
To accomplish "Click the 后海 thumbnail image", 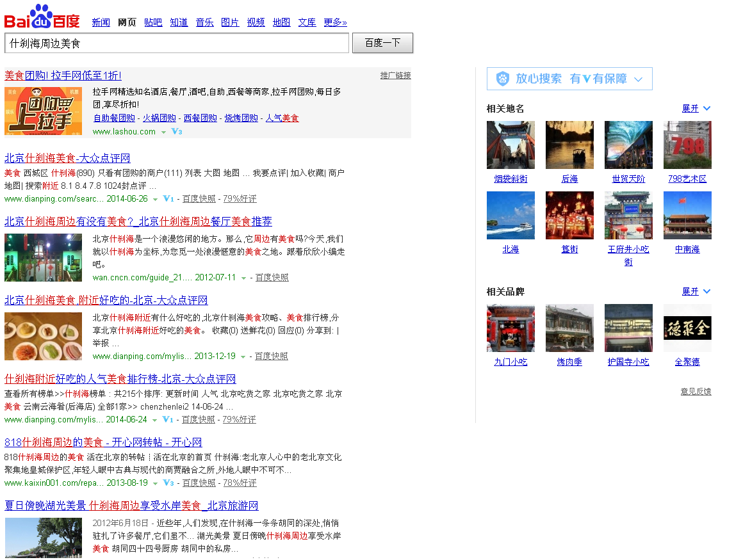I will [x=569, y=145].
